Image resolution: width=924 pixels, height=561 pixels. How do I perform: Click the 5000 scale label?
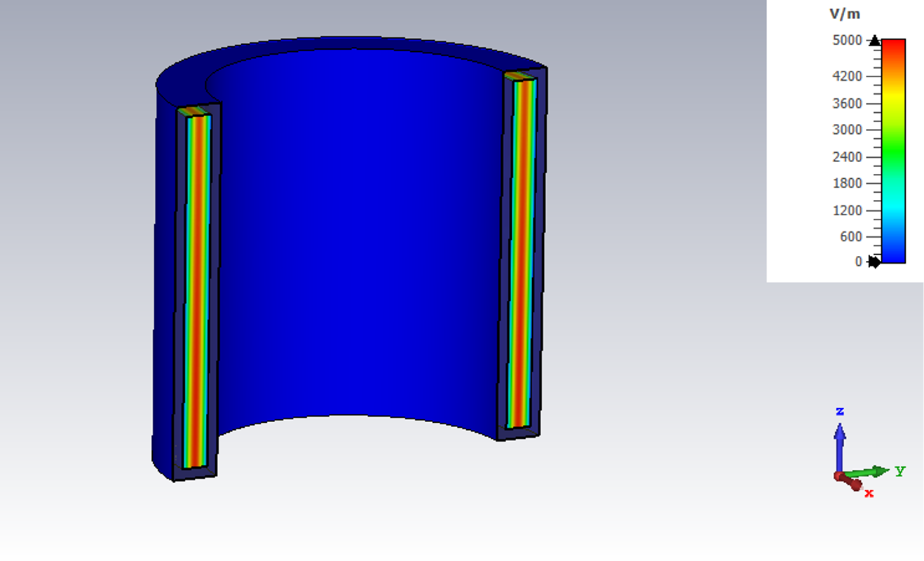[847, 41]
